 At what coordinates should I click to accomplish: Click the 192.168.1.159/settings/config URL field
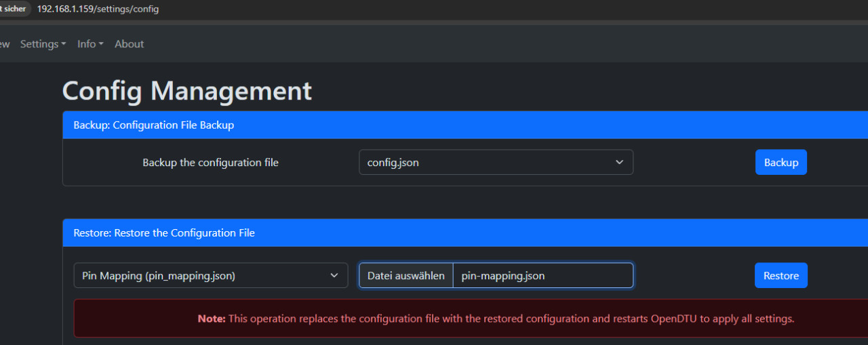point(98,9)
